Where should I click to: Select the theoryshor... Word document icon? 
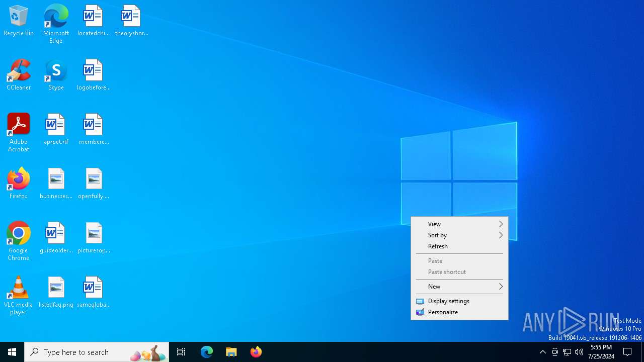coord(131,21)
